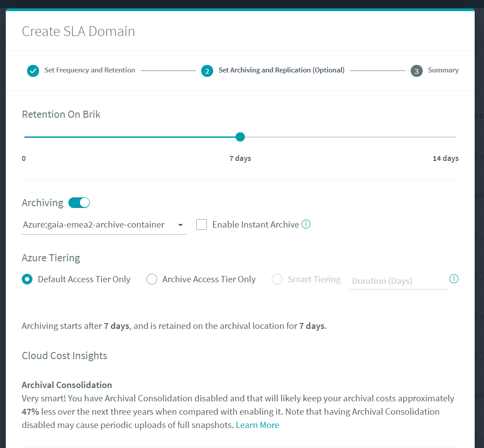
Task: Go to Set Frequency and Retention step
Action: [x=90, y=70]
